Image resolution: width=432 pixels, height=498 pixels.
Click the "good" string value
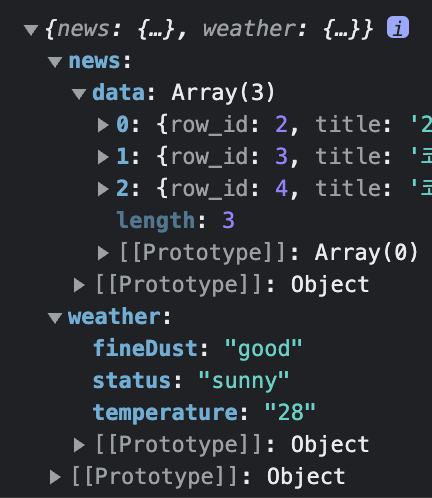coord(264,349)
